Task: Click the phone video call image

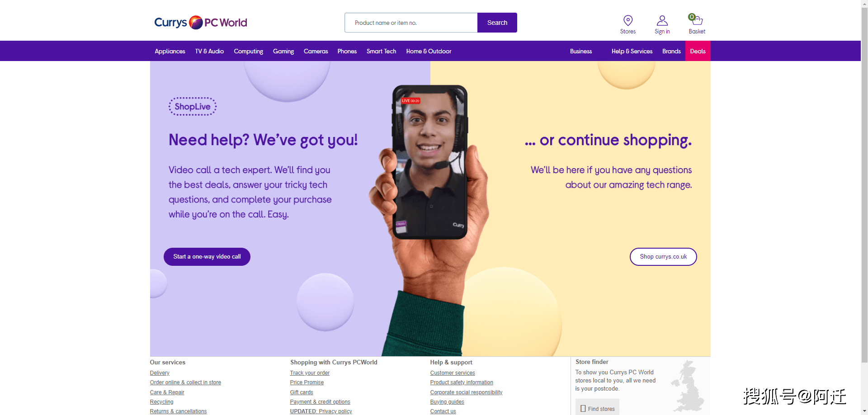Action: click(x=429, y=162)
